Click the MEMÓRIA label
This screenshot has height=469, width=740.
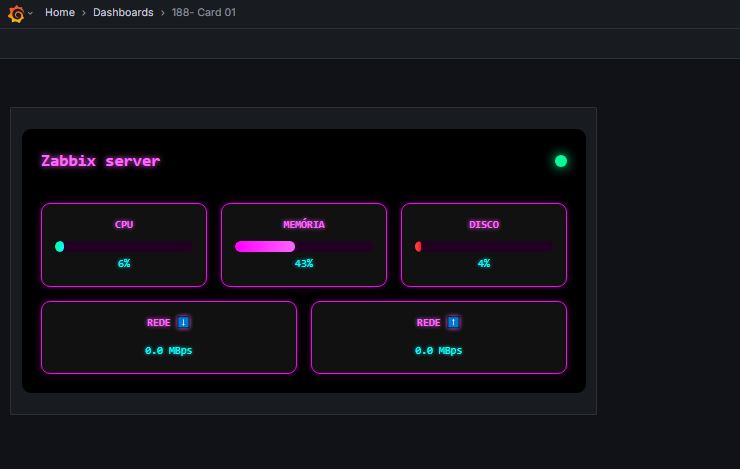[x=304, y=225]
